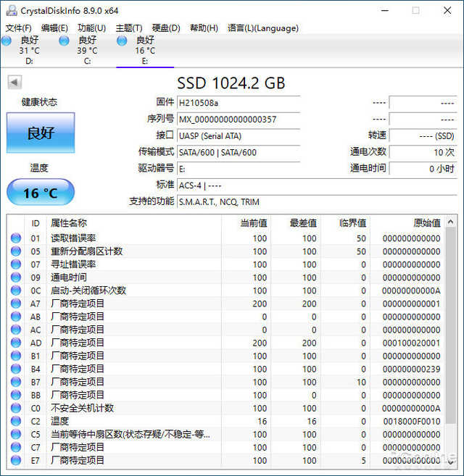Screen dimensions: 464x476
Task: Click the features field S.M.A.R.T., NCQ, TRIM
Action: 317,201
